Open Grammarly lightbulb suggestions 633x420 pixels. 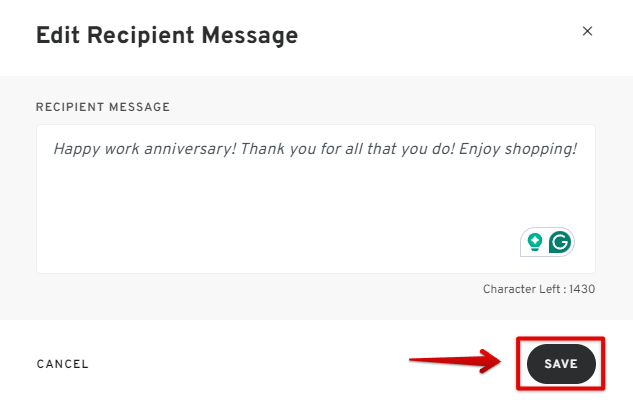(x=535, y=242)
